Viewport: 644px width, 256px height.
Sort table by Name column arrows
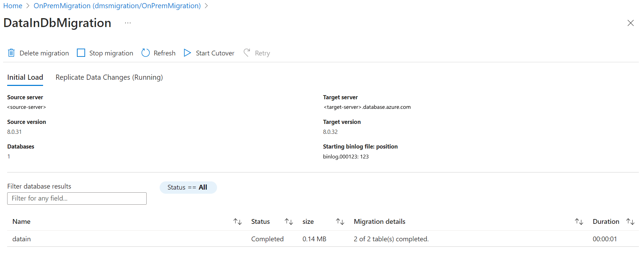pyautogui.click(x=238, y=222)
